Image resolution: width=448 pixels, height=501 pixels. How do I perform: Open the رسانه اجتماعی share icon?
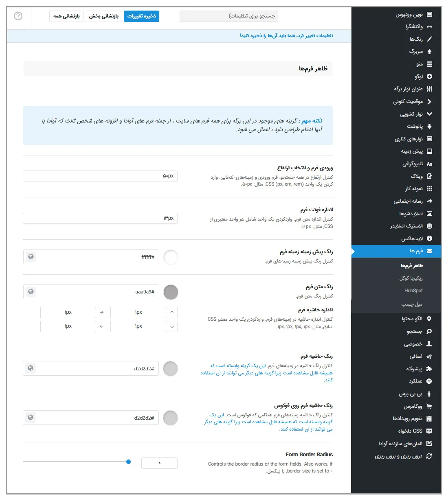click(x=429, y=201)
